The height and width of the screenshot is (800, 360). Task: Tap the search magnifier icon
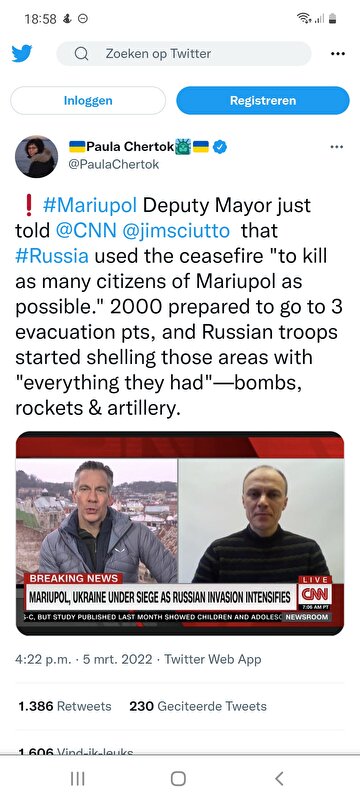[81, 54]
